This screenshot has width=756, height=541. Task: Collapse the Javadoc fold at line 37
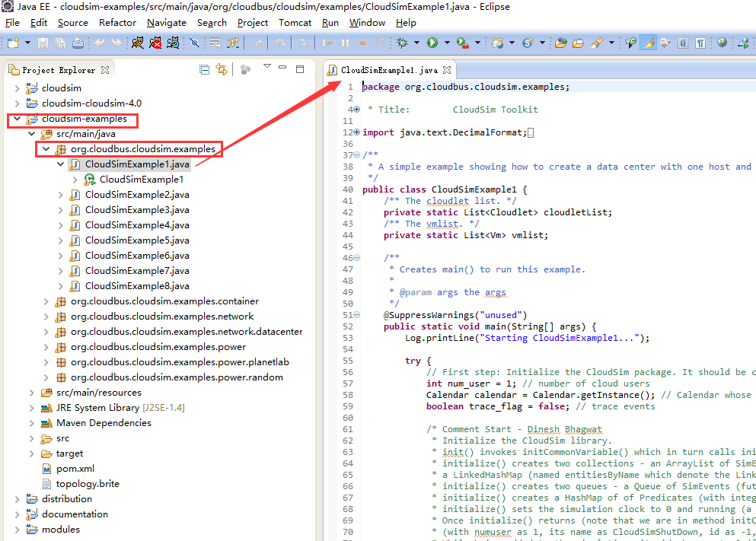click(357, 155)
